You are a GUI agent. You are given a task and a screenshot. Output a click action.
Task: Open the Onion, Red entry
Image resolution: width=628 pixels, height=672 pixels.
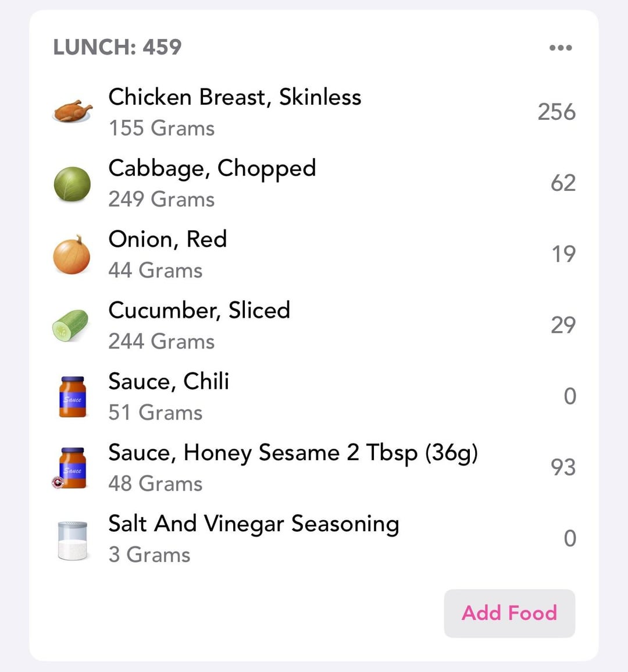click(167, 239)
